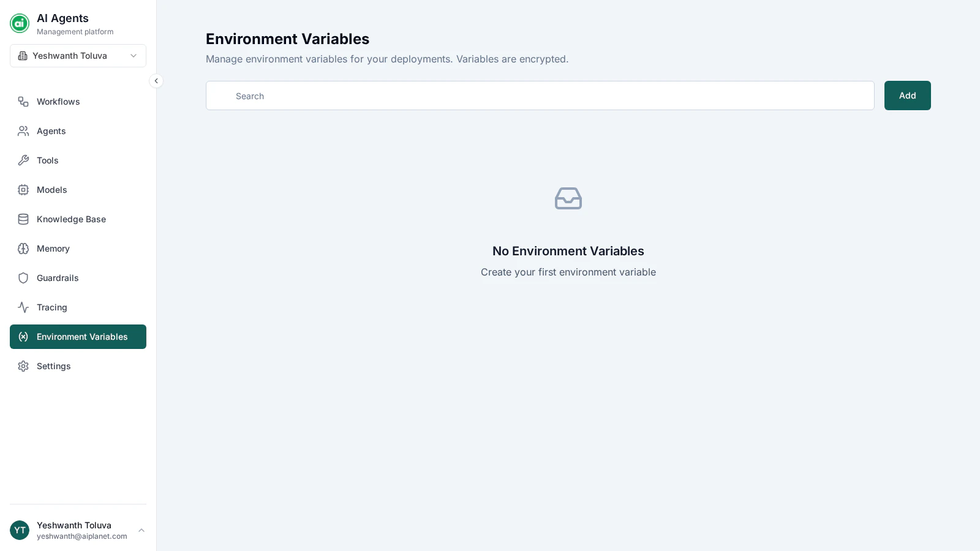Focus the Search input field
This screenshot has height=551, width=980.
pyautogui.click(x=540, y=96)
